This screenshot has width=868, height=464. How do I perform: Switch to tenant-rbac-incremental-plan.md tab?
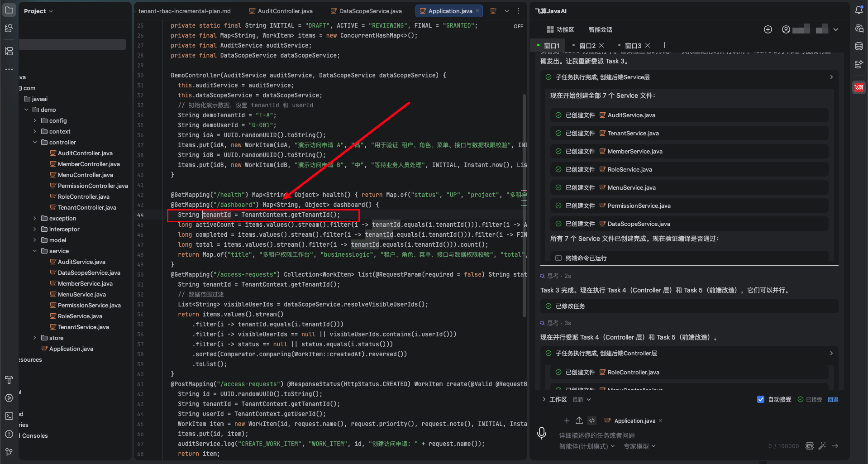click(x=185, y=11)
